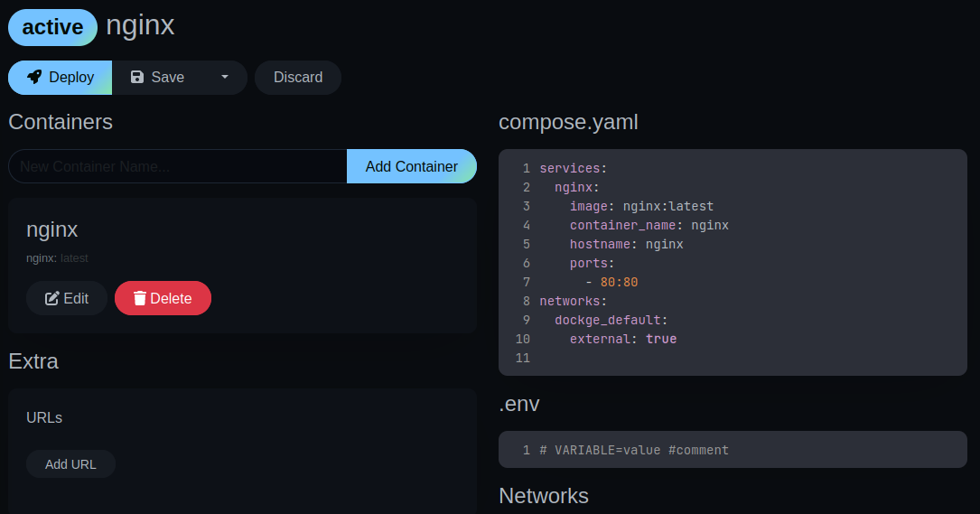Click the 'dockge_default:' line
This screenshot has height=514, width=980.
[611, 320]
